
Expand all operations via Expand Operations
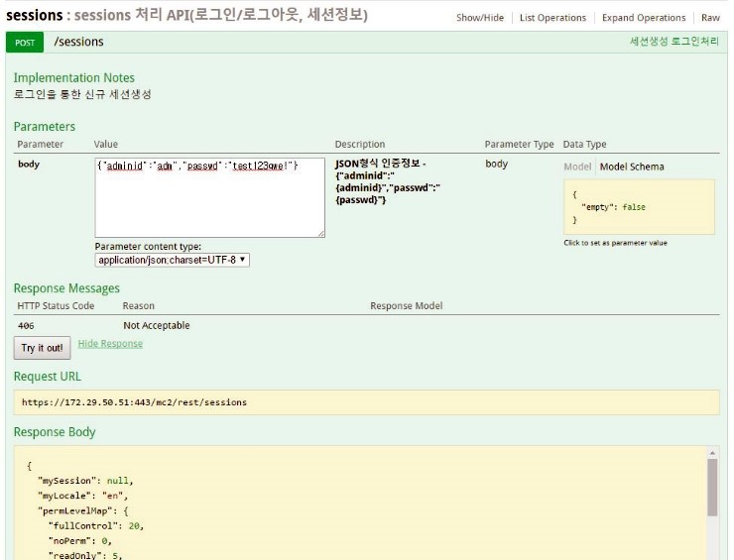[643, 18]
